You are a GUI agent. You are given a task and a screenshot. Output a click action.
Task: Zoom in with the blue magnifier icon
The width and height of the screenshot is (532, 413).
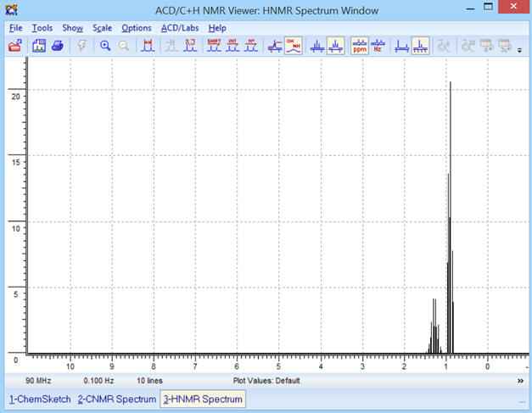[105, 46]
